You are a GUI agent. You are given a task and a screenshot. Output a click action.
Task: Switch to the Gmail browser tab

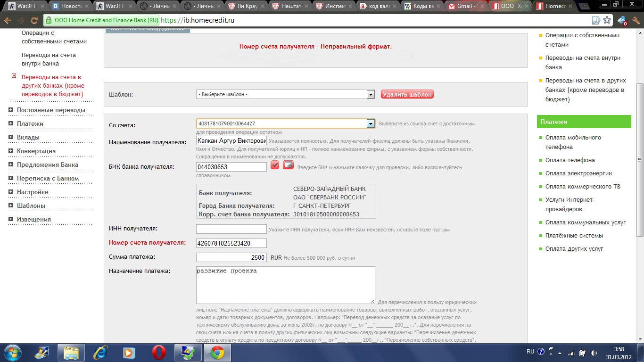point(465,7)
